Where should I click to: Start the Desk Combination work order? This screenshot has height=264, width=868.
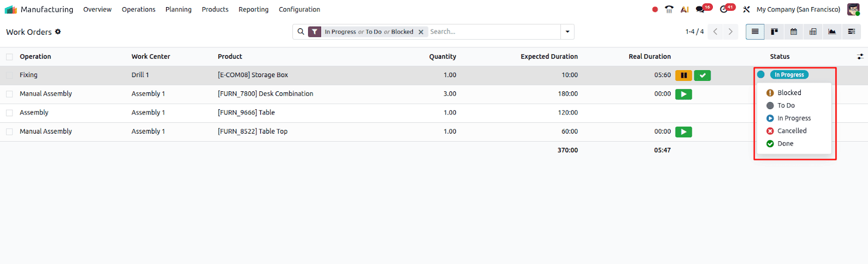tap(684, 94)
